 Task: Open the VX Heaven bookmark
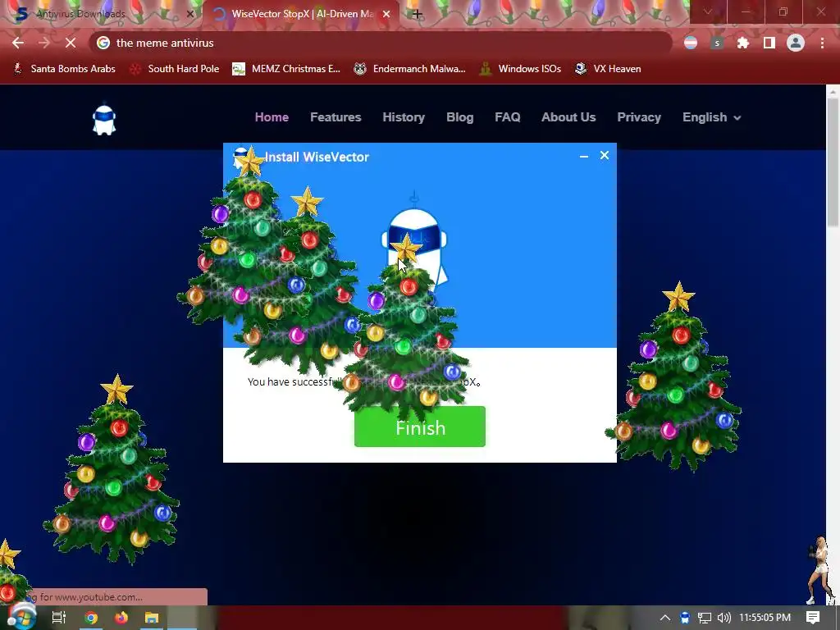coord(608,69)
